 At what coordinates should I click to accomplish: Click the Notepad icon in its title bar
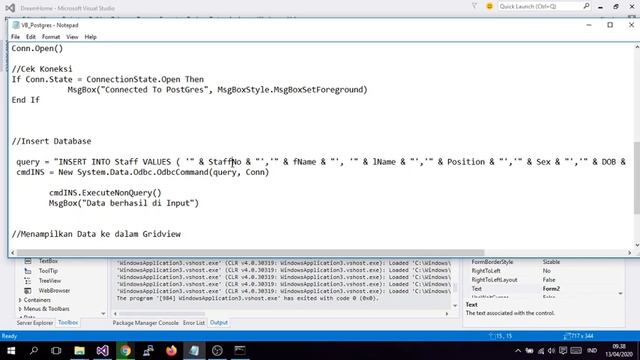click(16, 25)
